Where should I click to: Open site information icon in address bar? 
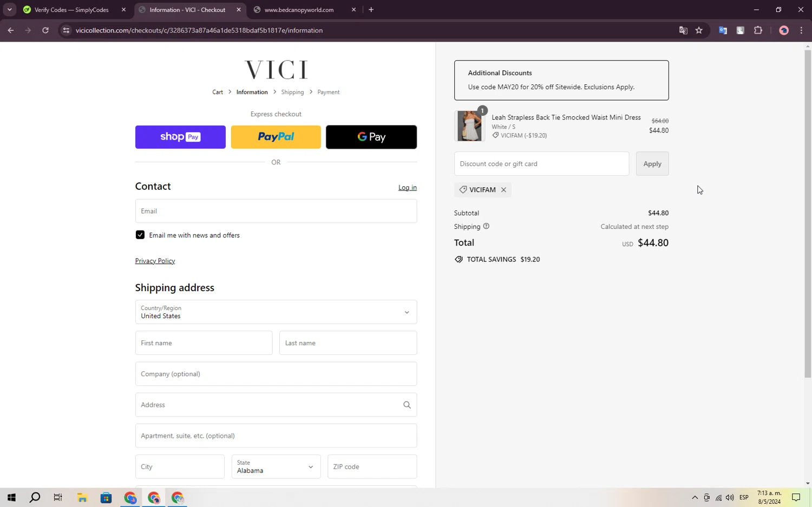coord(66,30)
